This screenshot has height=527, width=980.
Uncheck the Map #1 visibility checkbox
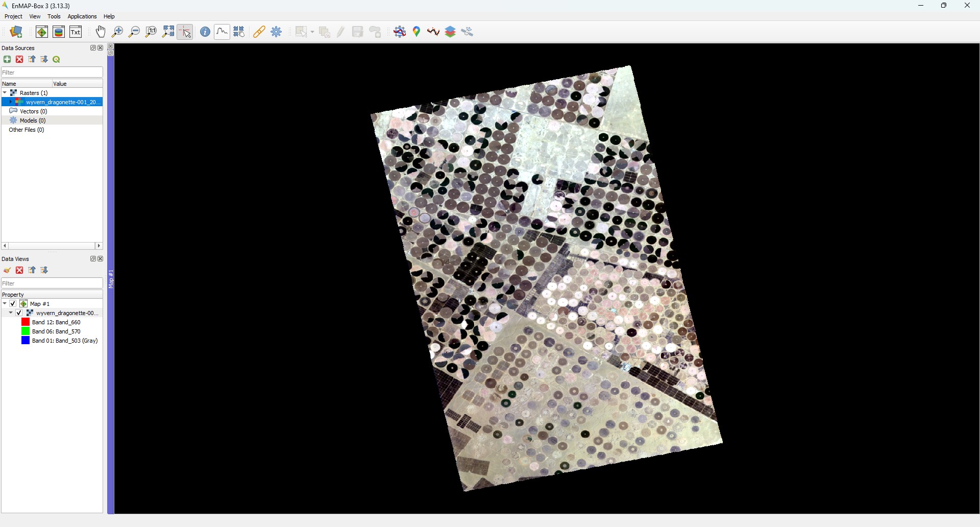pos(13,304)
